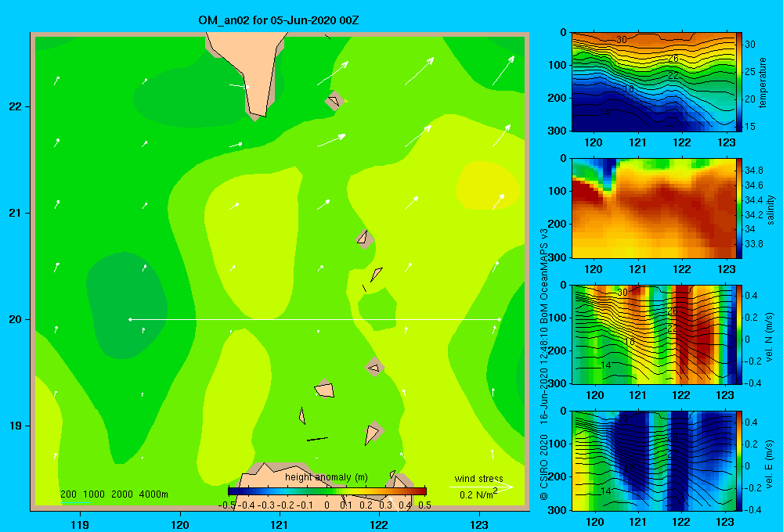Select the 'wind stress' legend label
The image size is (783, 532).
(x=479, y=478)
